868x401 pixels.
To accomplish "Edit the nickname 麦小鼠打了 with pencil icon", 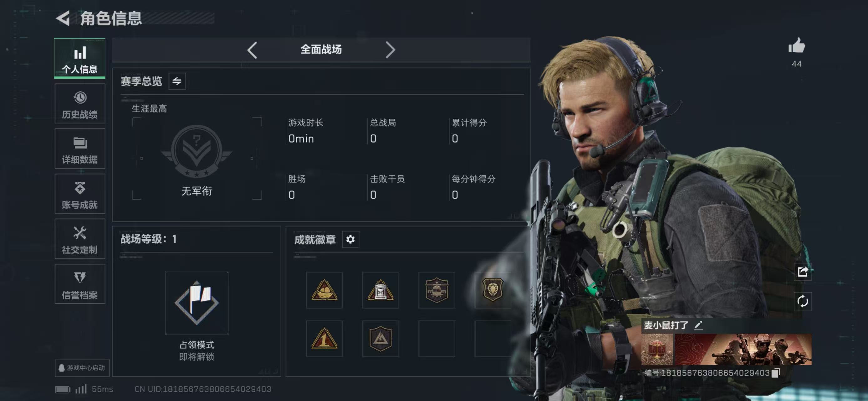I will tap(698, 325).
